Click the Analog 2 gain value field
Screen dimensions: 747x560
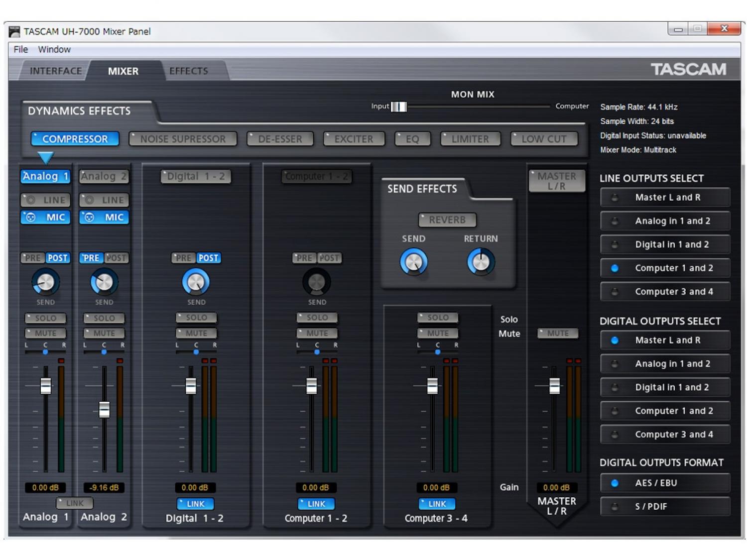(x=104, y=488)
